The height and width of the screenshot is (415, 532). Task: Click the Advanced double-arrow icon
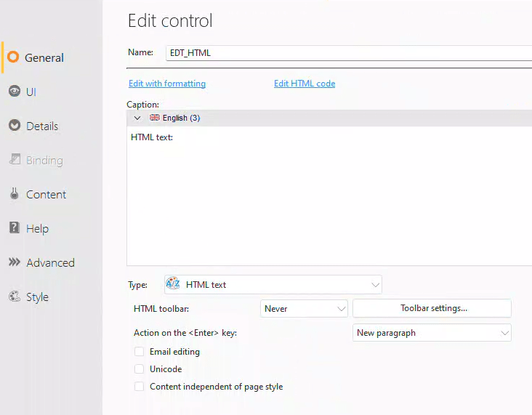coord(14,262)
